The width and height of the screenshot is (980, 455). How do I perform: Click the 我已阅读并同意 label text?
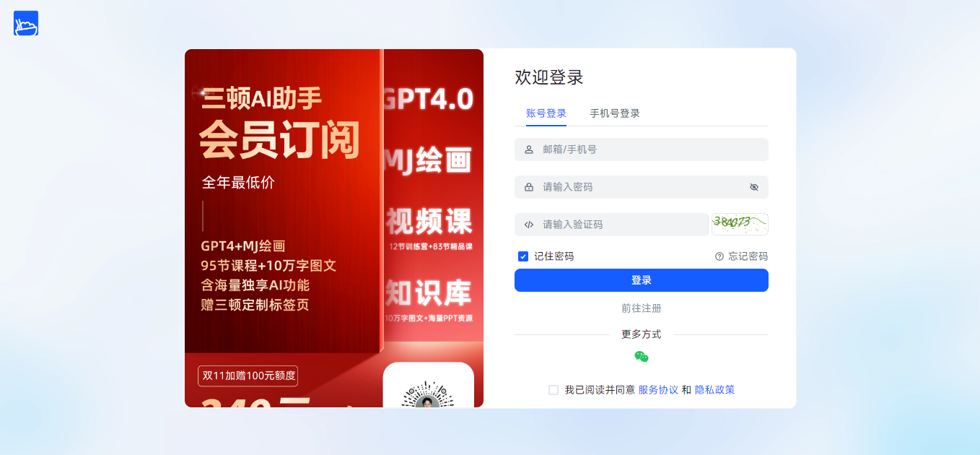tap(600, 390)
